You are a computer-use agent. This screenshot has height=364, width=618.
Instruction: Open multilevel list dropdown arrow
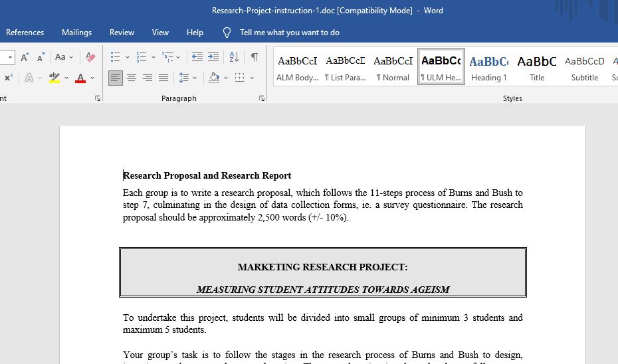coord(178,57)
